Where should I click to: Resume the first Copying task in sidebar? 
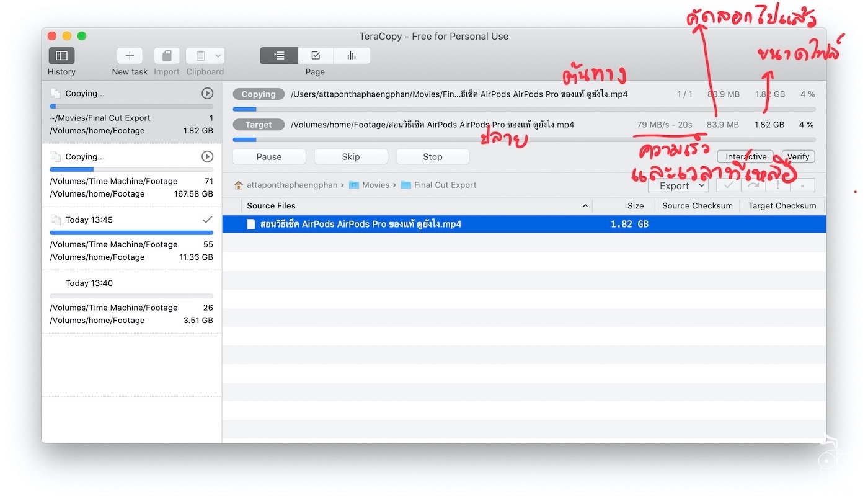pos(206,93)
